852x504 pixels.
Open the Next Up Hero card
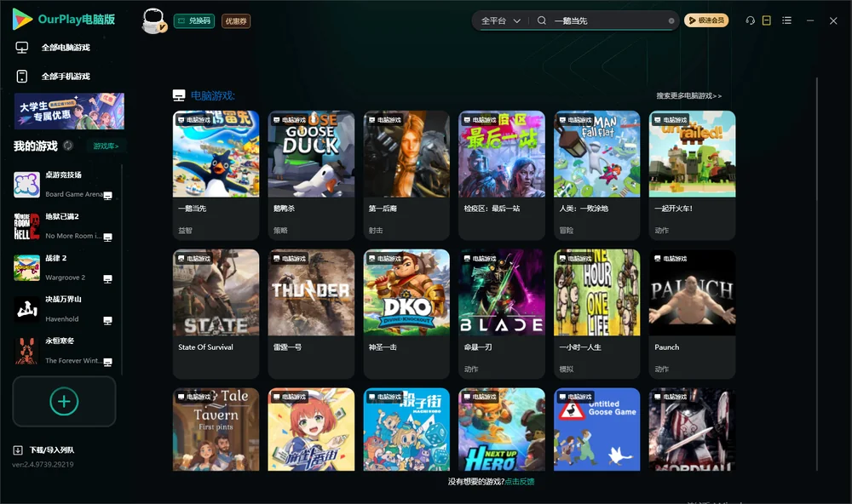point(502,429)
